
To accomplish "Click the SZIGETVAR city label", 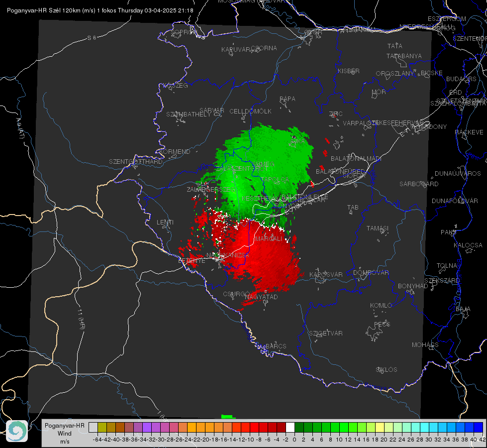I will click(325, 333).
